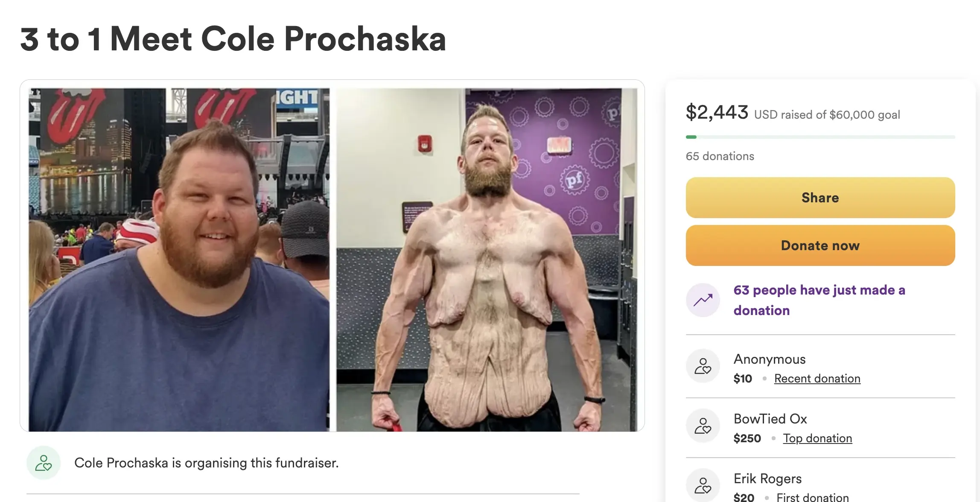
Task: Click the 63 people just donated notice
Action: (819, 300)
